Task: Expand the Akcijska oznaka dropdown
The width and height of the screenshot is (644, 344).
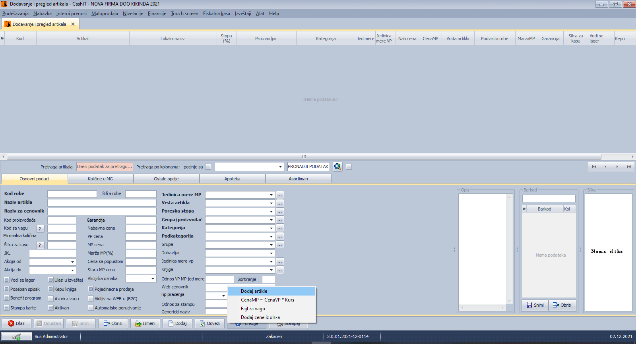Action: click(x=153, y=279)
